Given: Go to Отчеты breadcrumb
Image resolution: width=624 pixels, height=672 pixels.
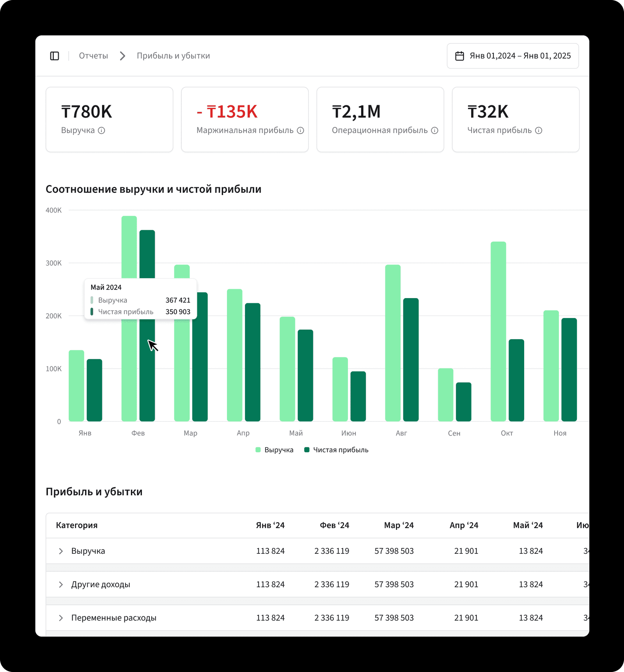Looking at the screenshot, I should coord(93,56).
